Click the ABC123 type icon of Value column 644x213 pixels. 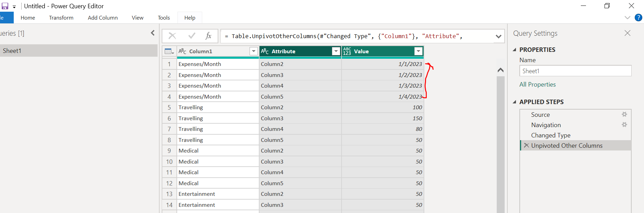(x=347, y=51)
